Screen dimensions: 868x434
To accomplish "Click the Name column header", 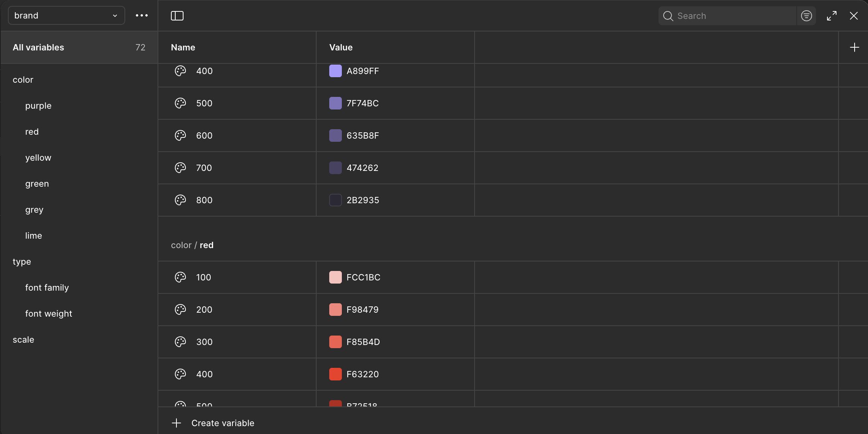I will coord(183,48).
